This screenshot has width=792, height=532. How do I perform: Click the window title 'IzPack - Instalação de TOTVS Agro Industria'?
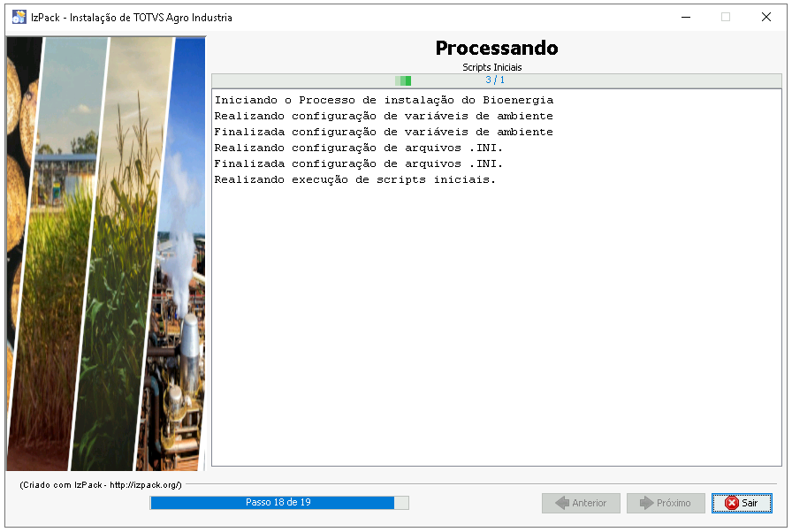point(132,18)
